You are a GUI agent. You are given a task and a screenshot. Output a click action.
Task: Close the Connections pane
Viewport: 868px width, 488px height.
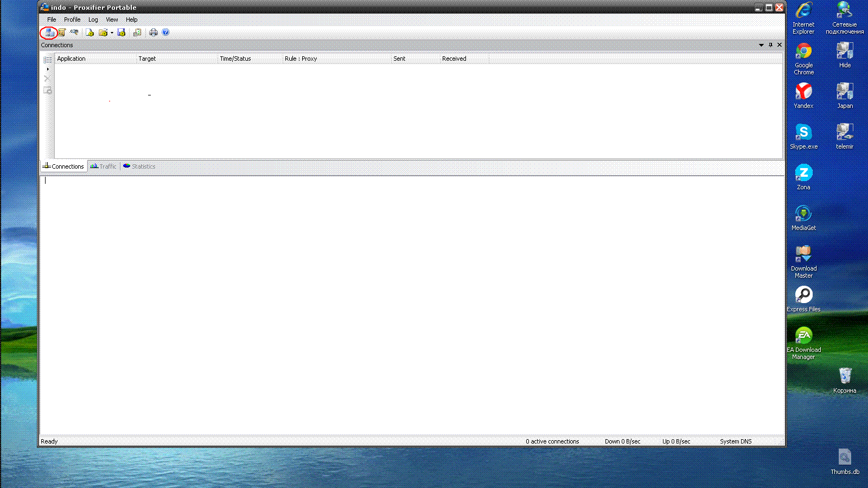tap(780, 45)
